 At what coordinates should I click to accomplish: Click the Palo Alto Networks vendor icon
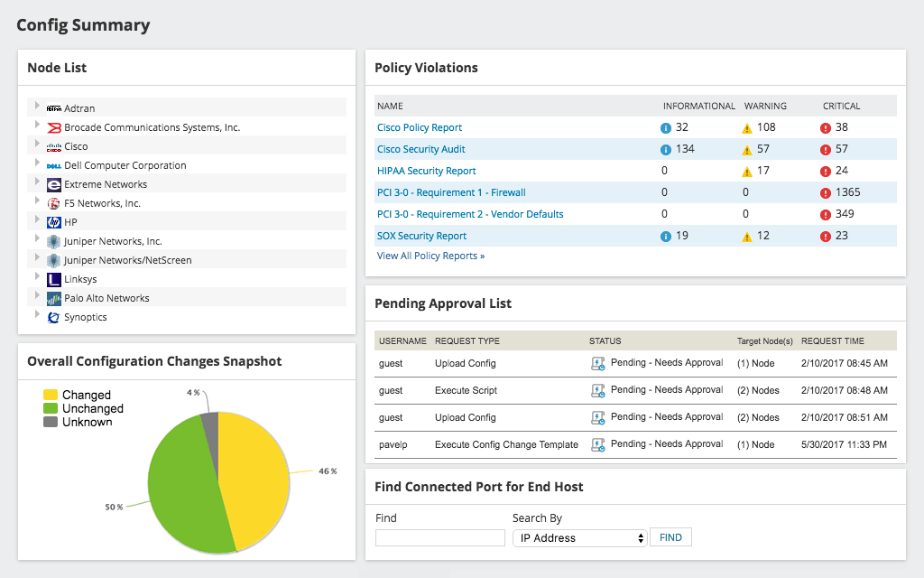[51, 298]
